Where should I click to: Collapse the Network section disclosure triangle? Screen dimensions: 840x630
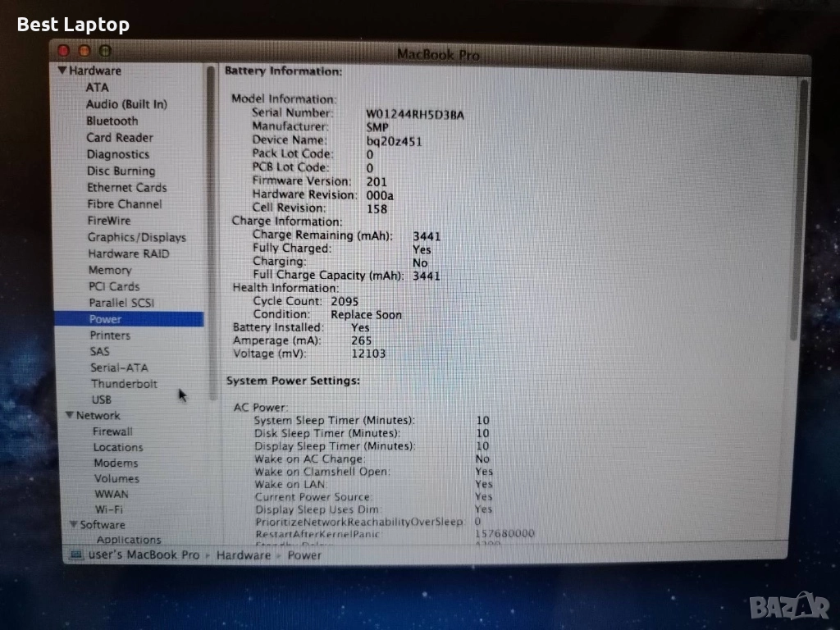tap(69, 416)
